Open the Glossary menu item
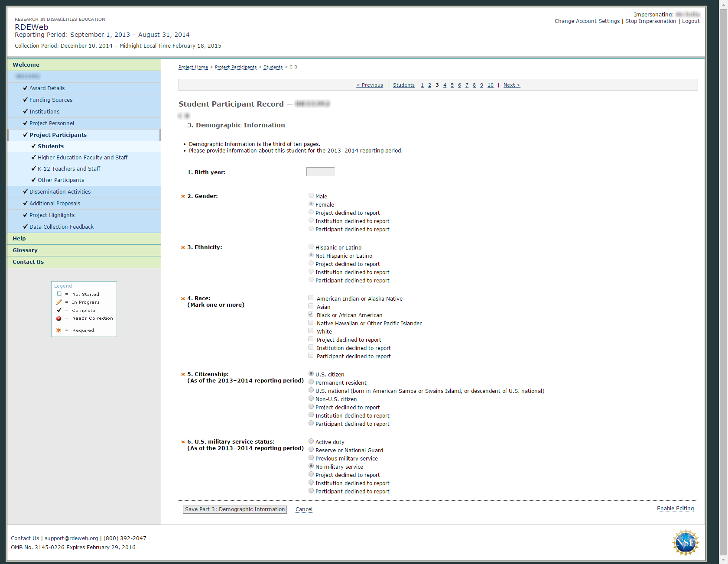The width and height of the screenshot is (728, 564). pyautogui.click(x=25, y=250)
